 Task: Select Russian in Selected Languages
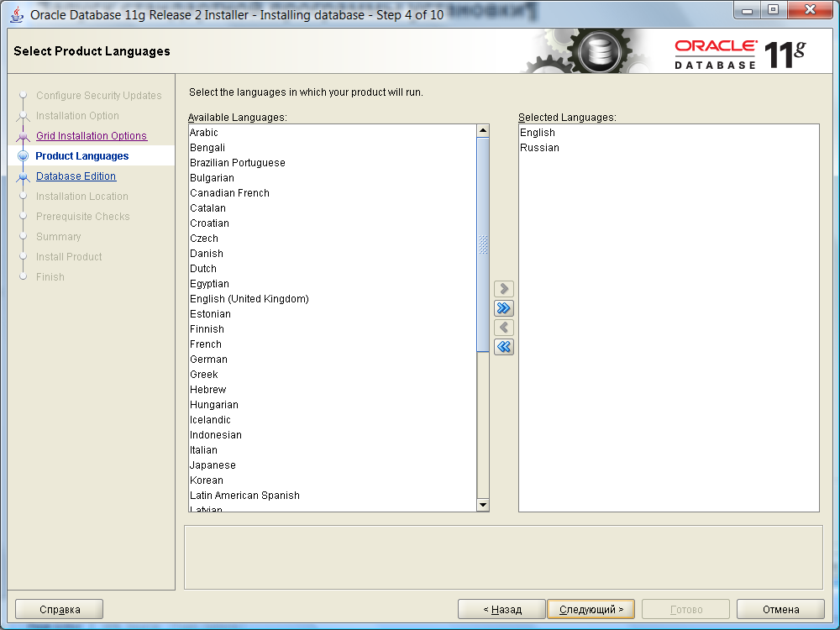pos(669,147)
